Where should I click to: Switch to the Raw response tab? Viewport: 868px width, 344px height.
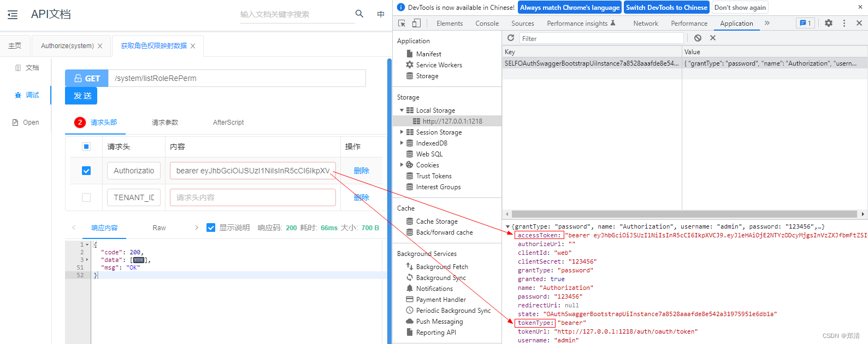159,228
